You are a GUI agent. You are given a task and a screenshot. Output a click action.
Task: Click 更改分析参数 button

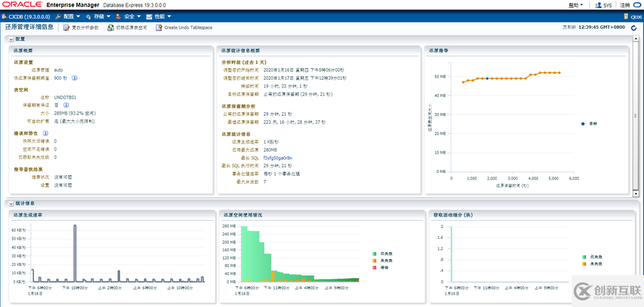(x=81, y=28)
